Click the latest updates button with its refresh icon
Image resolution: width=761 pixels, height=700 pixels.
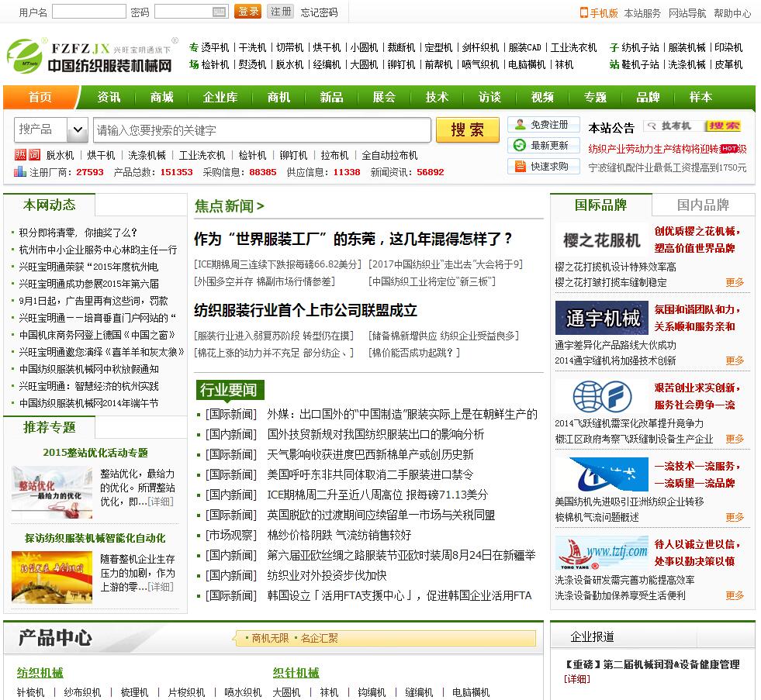coord(543,145)
